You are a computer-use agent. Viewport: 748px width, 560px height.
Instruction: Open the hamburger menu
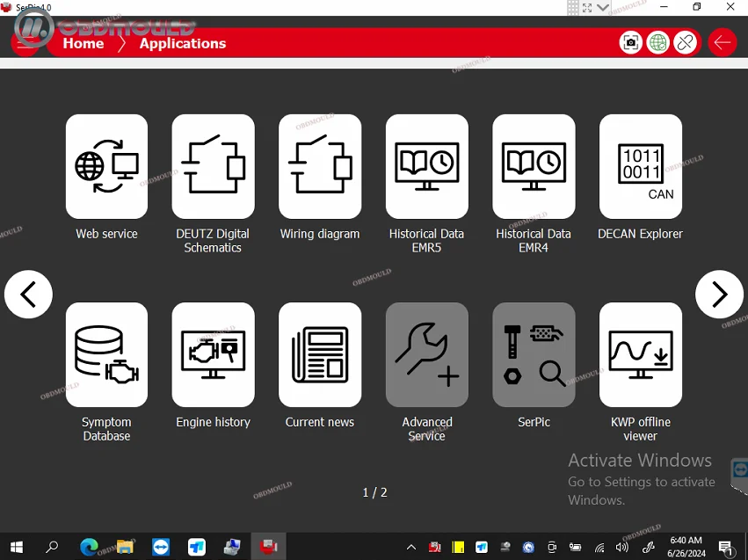coord(25,44)
